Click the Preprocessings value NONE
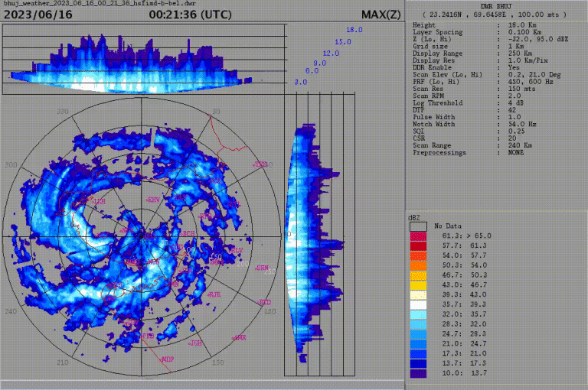The image size is (588, 390). tap(516, 152)
